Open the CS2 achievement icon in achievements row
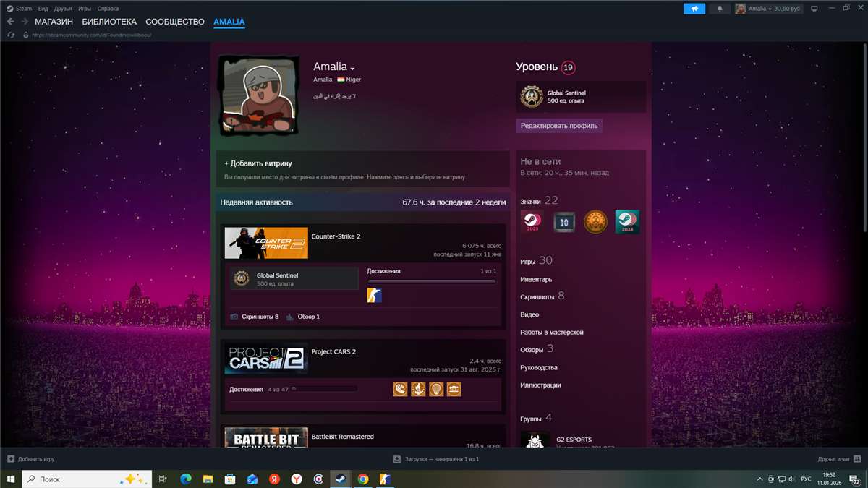 click(375, 295)
